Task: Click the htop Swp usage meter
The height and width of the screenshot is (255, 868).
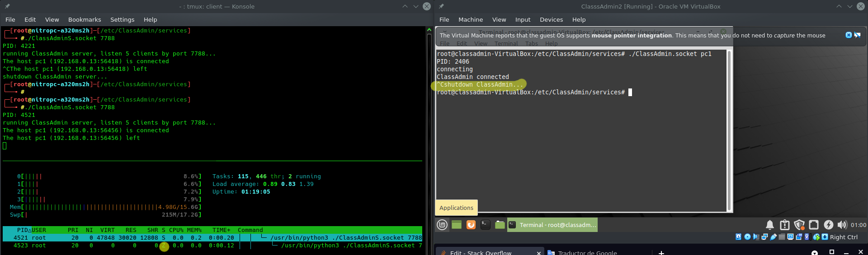Action: point(105,214)
